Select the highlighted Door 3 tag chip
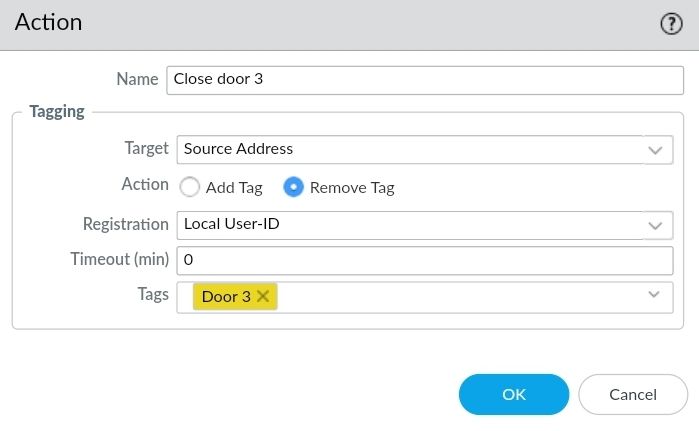 [225, 297]
